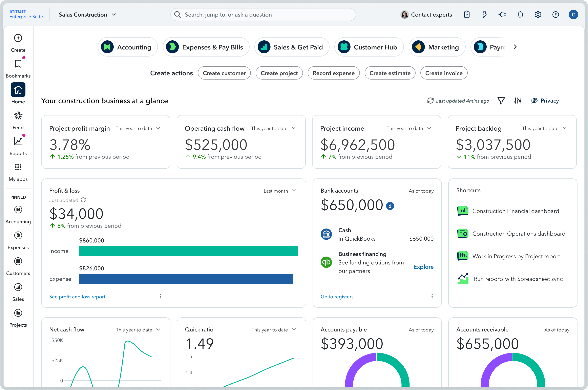Open the filter funnel icon
588x390 pixels.
click(x=501, y=101)
